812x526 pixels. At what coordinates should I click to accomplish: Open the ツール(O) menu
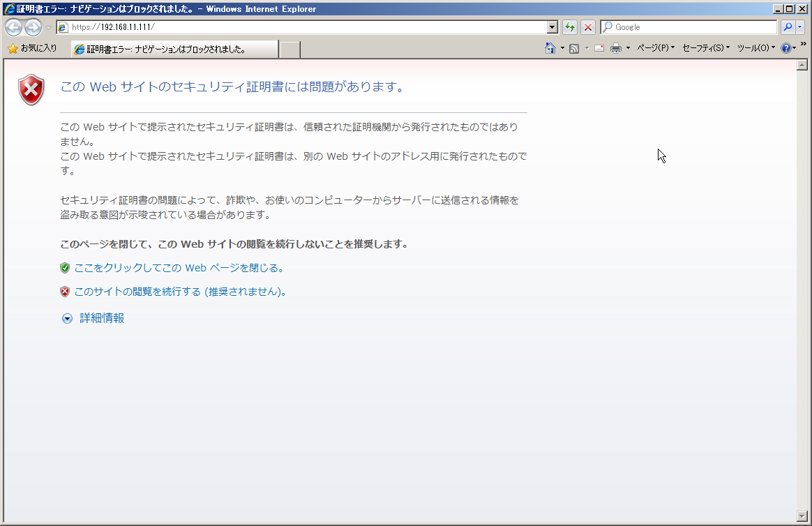755,48
